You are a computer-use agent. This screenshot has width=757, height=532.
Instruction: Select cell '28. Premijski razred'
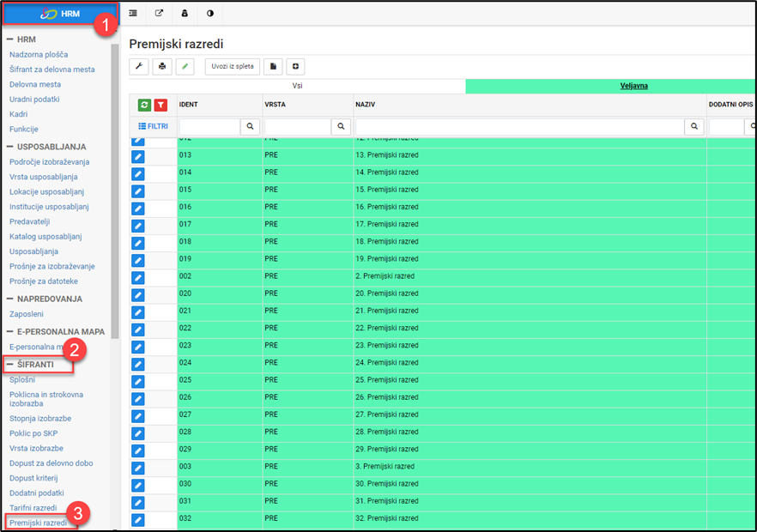pyautogui.click(x=387, y=432)
